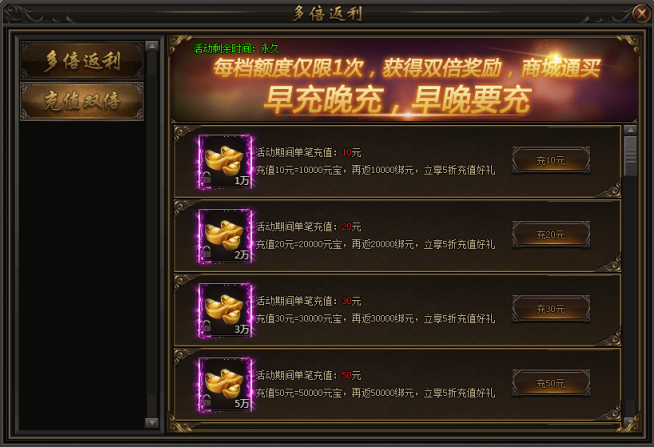Click the 充30元 recharge button
The image size is (654, 447).
(551, 309)
